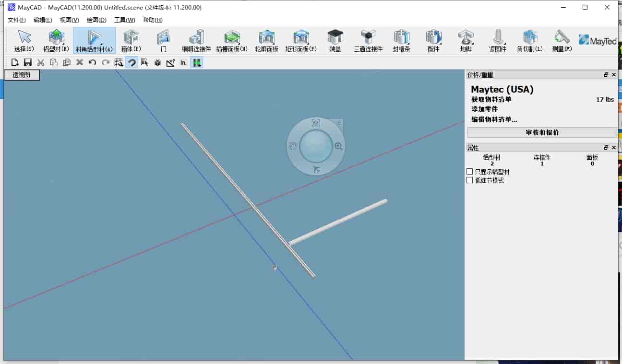The height and width of the screenshot is (364, 622).
Task: Click the delete X icon
Action: [80, 62]
